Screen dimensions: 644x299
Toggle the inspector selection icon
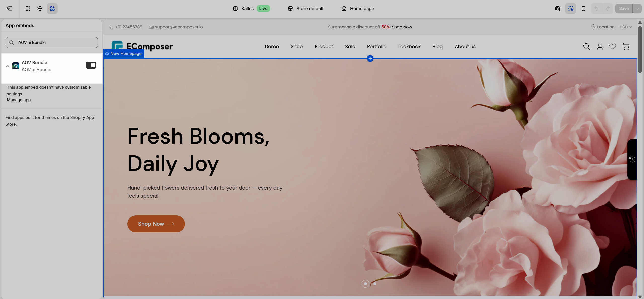click(x=570, y=8)
